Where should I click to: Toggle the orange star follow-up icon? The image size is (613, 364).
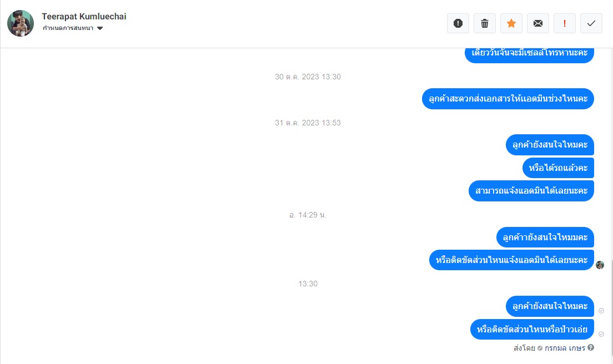[511, 23]
